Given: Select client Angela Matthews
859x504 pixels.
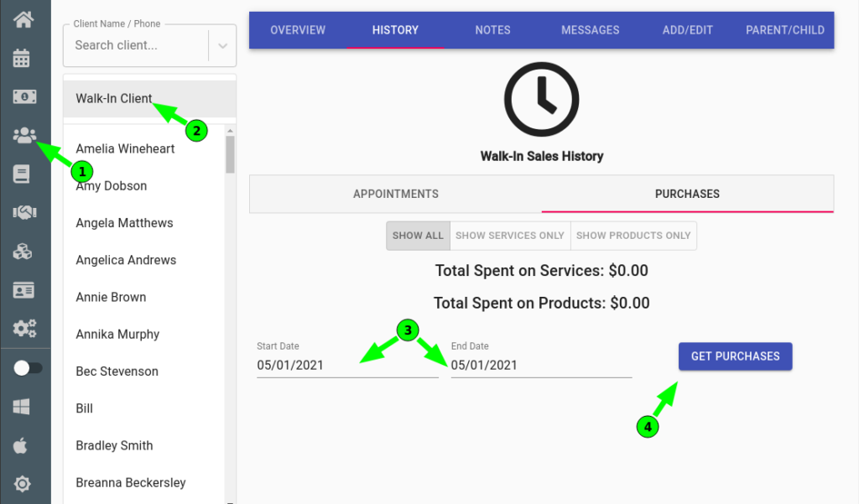Looking at the screenshot, I should click(144, 223).
